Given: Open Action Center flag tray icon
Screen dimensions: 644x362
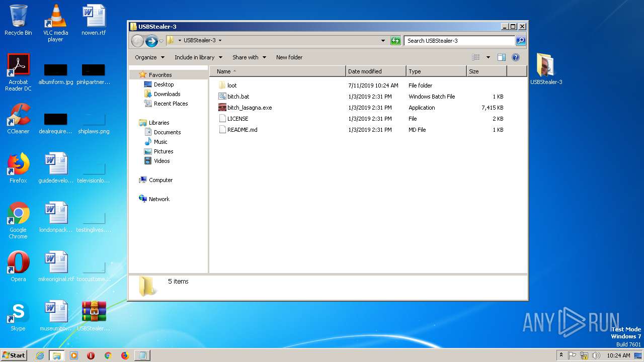Looking at the screenshot, I should point(572,355).
